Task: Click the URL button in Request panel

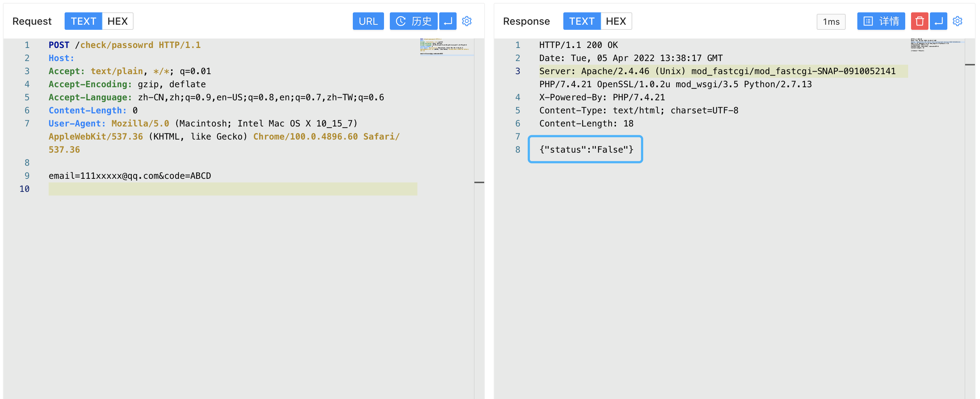Action: pyautogui.click(x=368, y=21)
